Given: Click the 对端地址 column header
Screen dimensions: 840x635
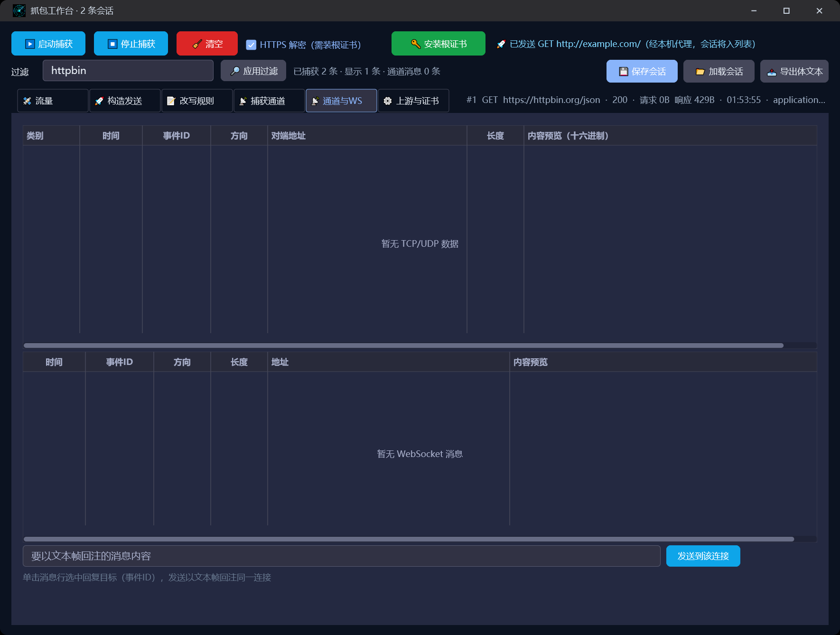Looking at the screenshot, I should 367,136.
